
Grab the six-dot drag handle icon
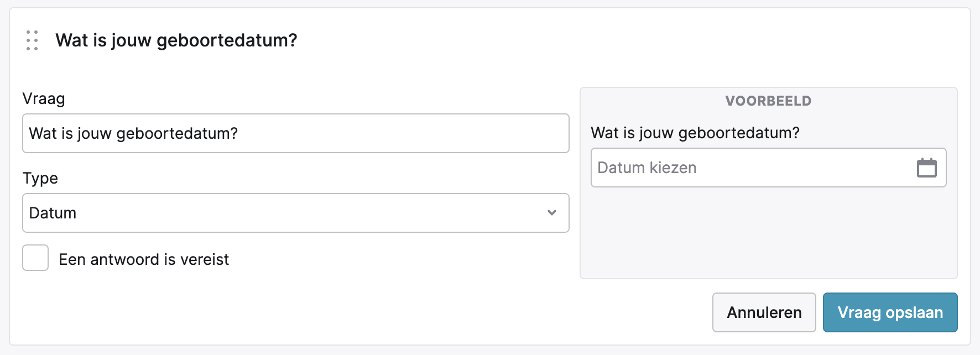tap(32, 40)
